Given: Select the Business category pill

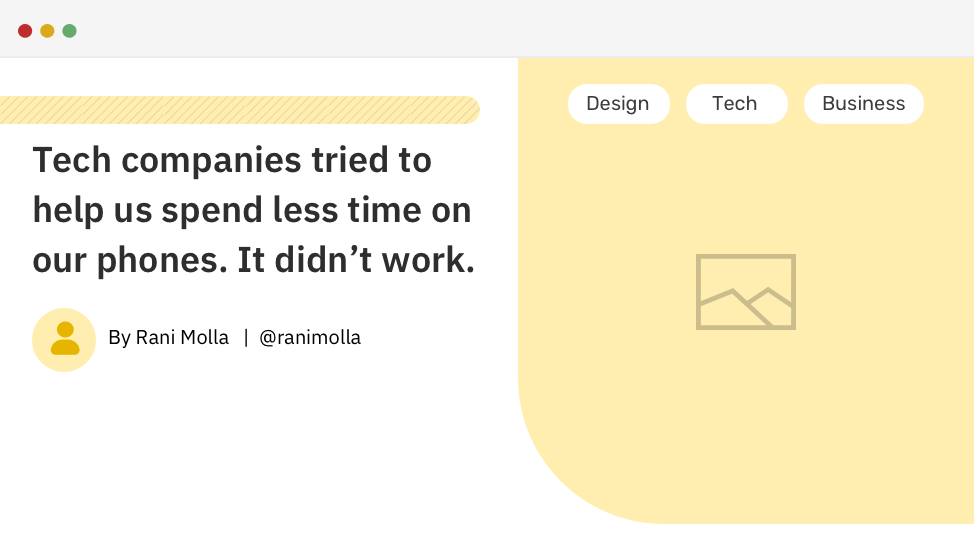Looking at the screenshot, I should point(863,104).
